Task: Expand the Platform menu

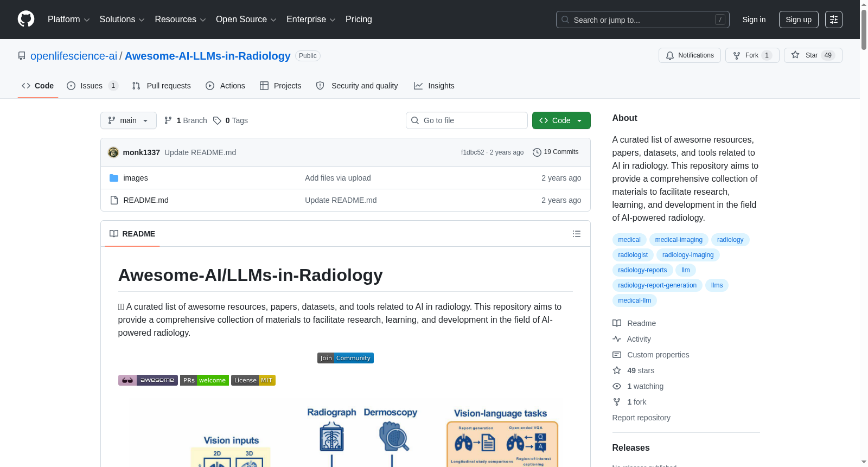Action: pos(68,20)
